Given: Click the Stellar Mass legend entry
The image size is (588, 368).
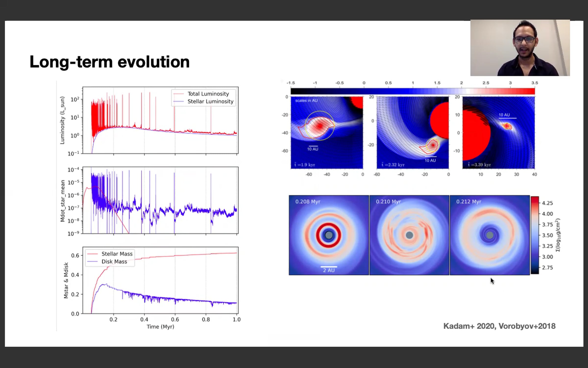Looking at the screenshot, I should tap(110, 254).
